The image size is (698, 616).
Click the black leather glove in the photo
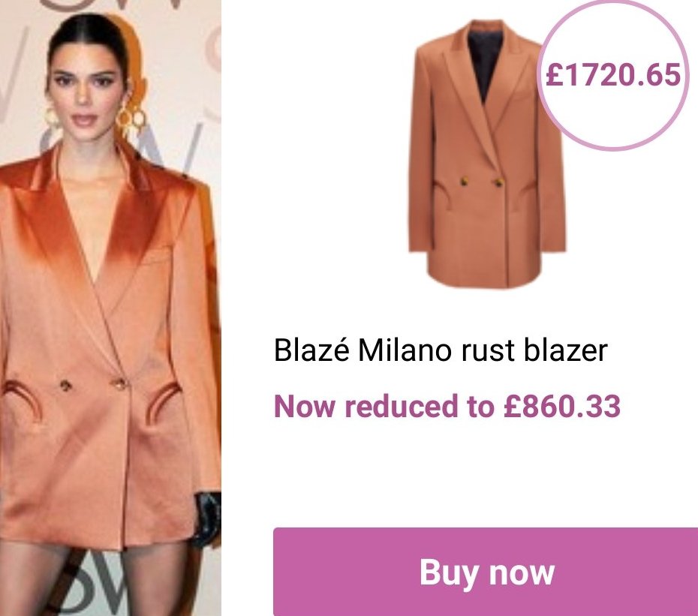(206, 518)
